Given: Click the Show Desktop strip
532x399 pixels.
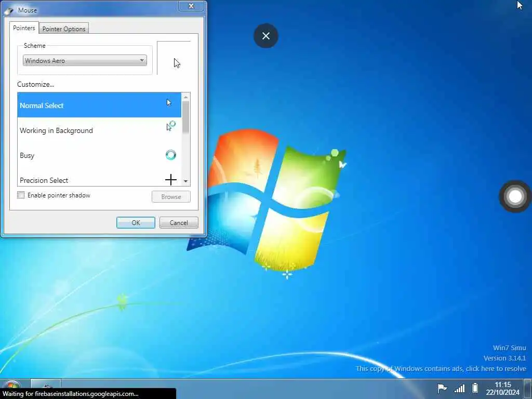Looking at the screenshot, I should coord(528,389).
